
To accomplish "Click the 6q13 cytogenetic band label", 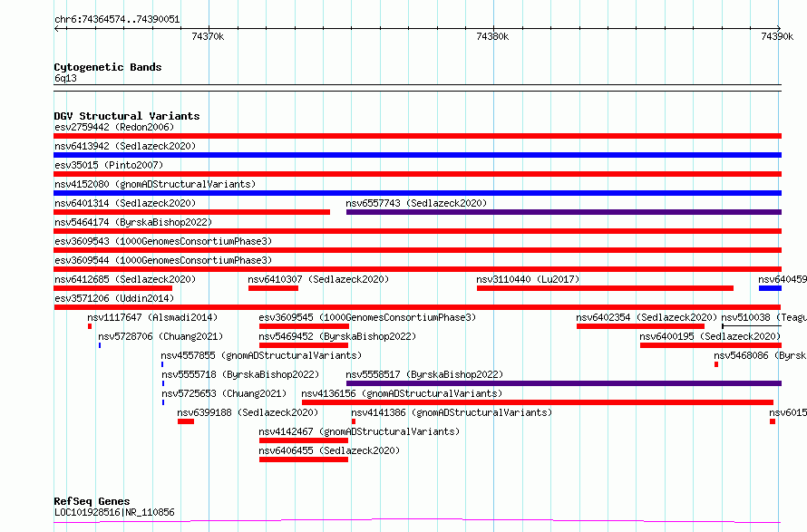I will (x=65, y=78).
